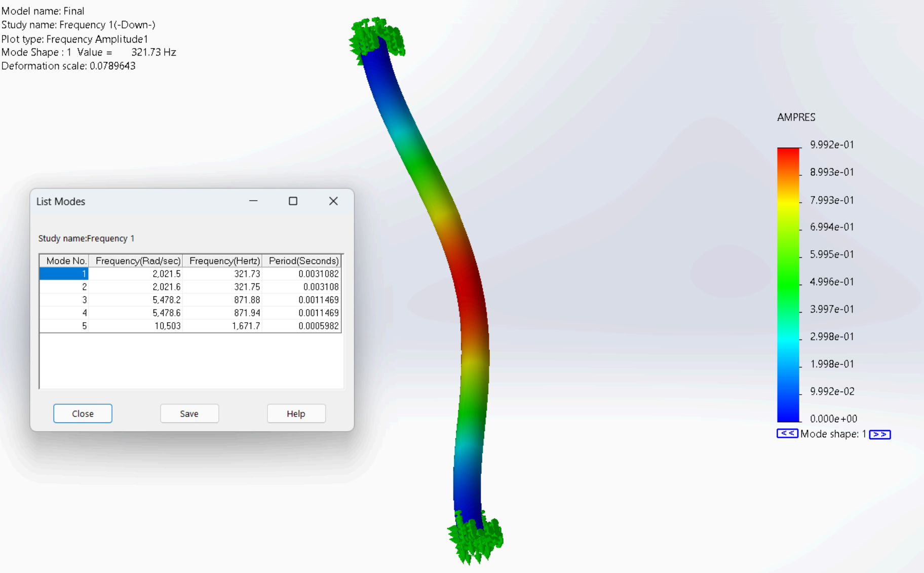Click the previous mode shape arrows
The height and width of the screenshot is (573, 924).
click(x=787, y=434)
